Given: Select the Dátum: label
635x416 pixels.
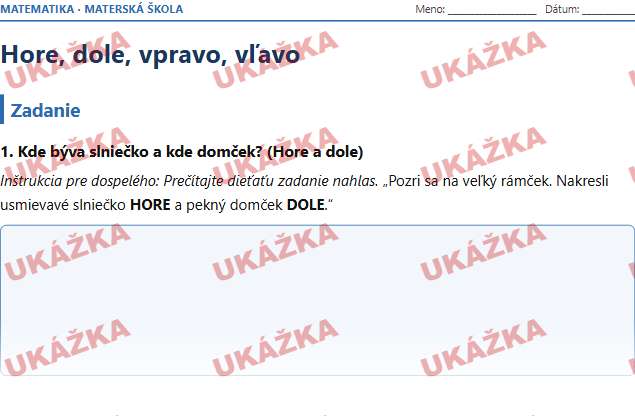Looking at the screenshot, I should [562, 9].
